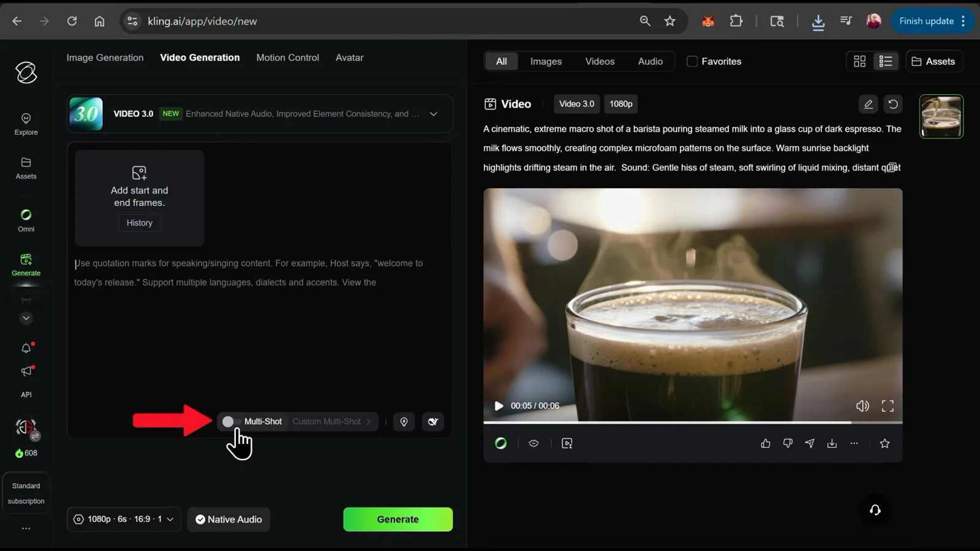Filter results by the Videos tab
980x551 pixels.
pos(600,61)
